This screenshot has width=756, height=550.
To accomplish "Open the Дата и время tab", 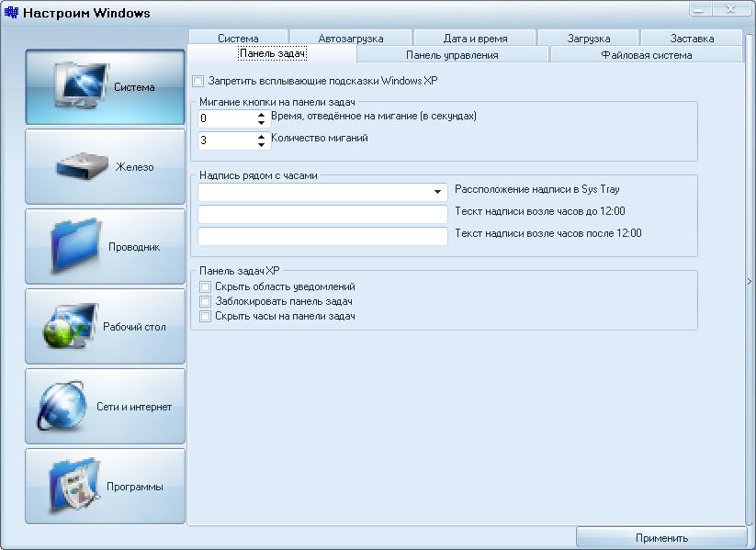I will [x=475, y=38].
